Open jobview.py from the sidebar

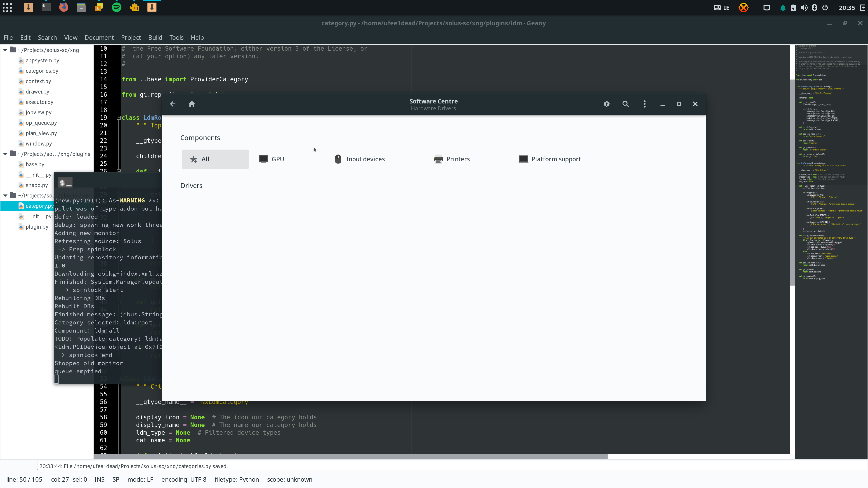pos(38,113)
